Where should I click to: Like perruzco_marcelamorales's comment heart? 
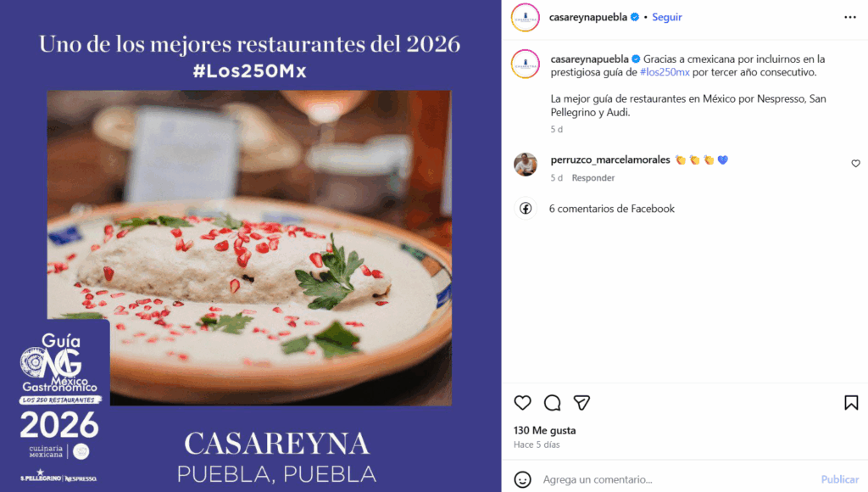coord(855,164)
